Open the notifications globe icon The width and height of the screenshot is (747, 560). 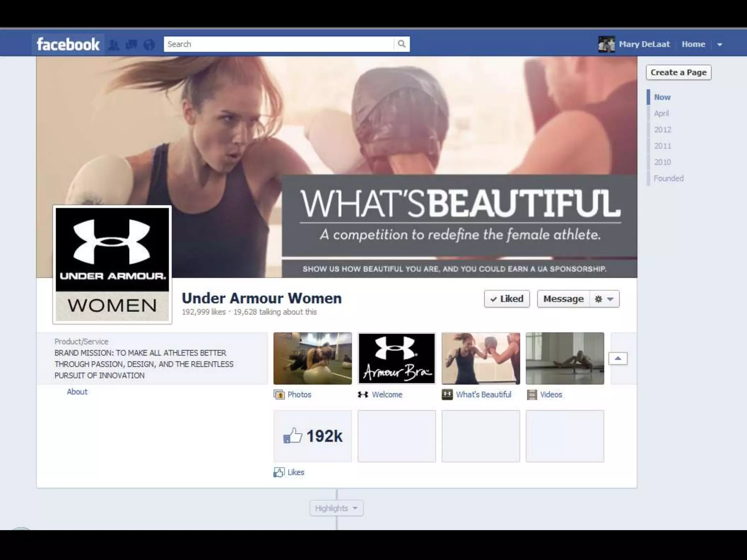(x=149, y=45)
